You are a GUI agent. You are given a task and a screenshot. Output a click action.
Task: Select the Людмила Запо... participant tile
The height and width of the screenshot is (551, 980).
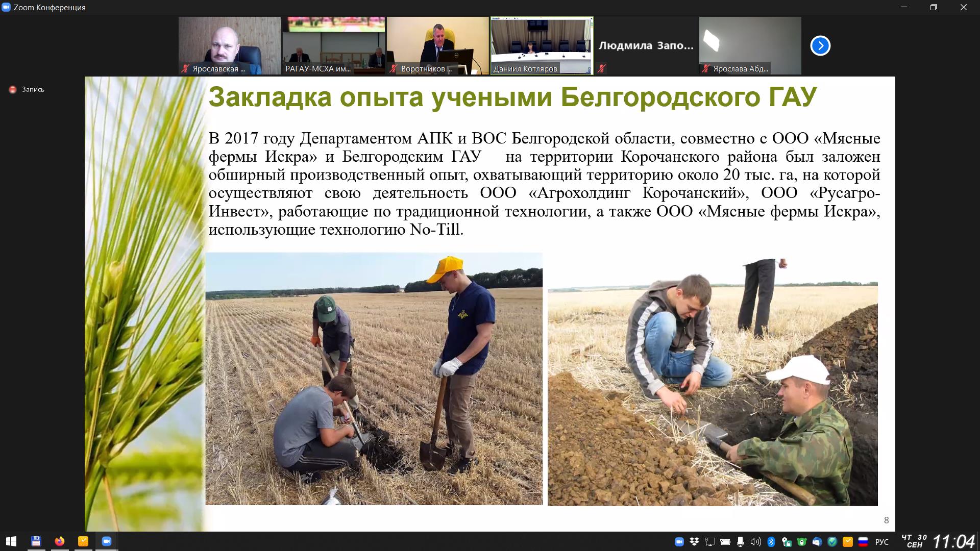[x=646, y=46]
